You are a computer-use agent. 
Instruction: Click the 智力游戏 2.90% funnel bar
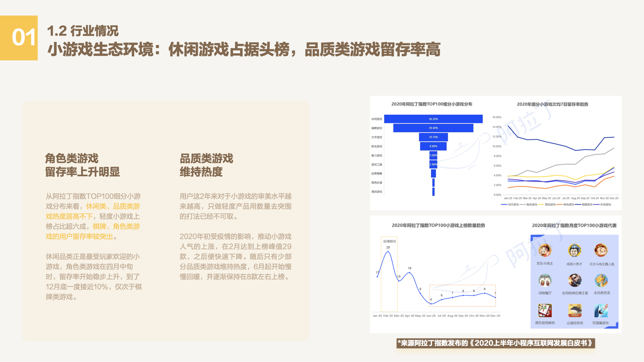coord(433,155)
